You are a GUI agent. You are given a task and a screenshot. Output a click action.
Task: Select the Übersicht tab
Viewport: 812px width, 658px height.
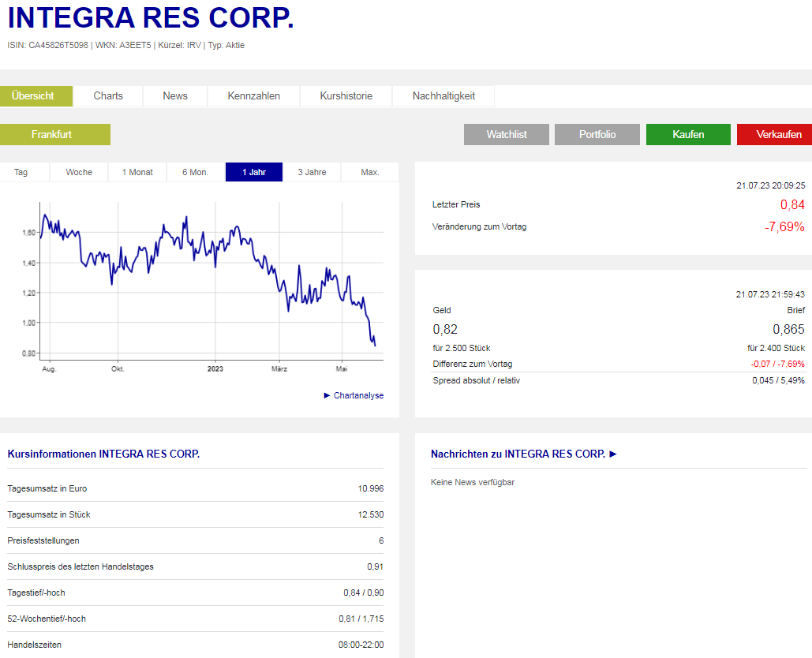pyautogui.click(x=33, y=95)
